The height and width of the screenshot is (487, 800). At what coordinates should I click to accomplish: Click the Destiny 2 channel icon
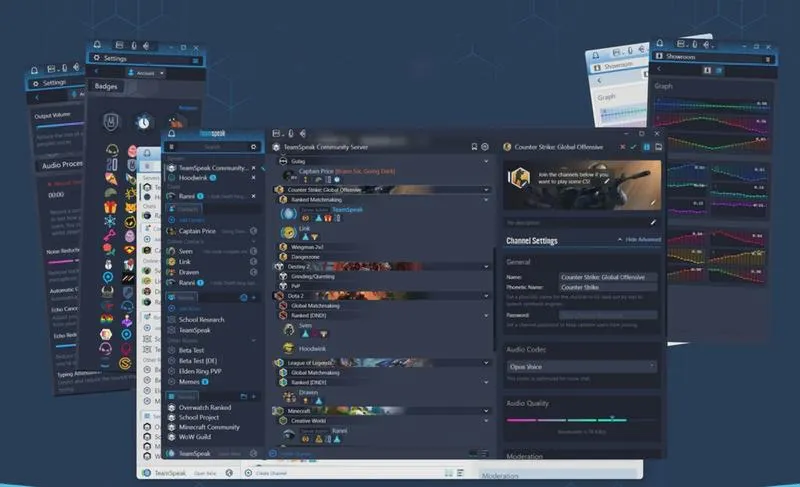(279, 266)
